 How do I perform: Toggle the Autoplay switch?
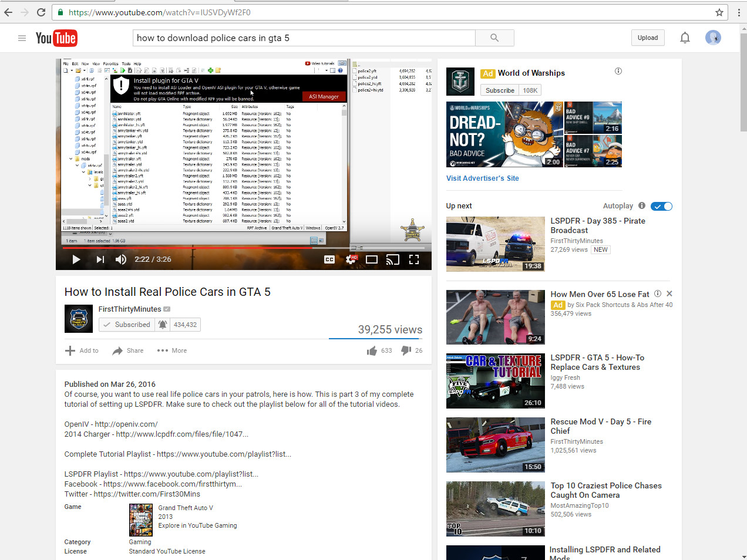661,206
